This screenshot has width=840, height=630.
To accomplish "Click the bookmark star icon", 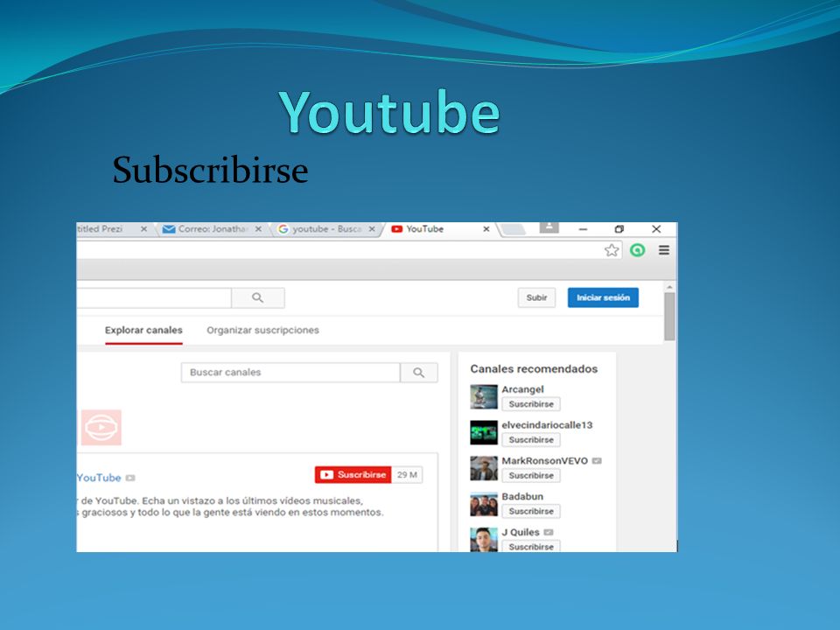I will tap(612, 250).
